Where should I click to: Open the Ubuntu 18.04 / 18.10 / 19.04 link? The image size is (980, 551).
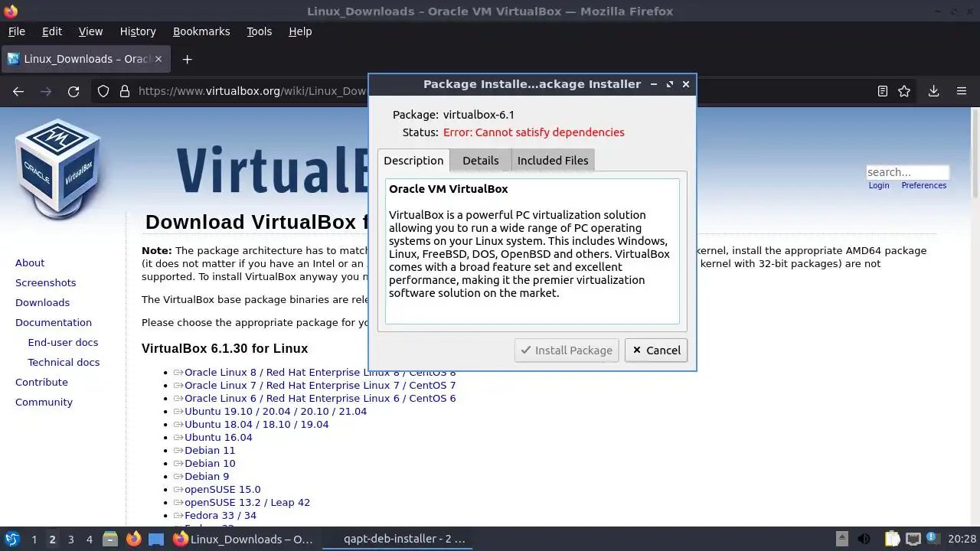[256, 424]
